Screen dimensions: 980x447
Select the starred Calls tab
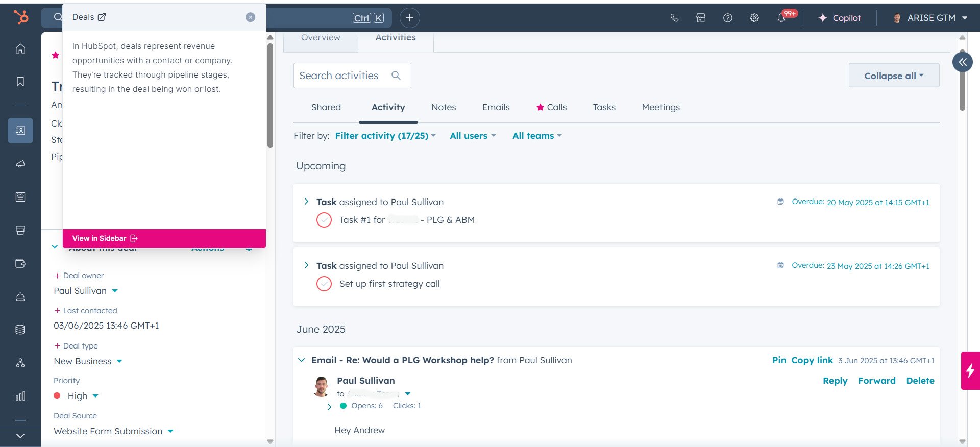tap(552, 107)
